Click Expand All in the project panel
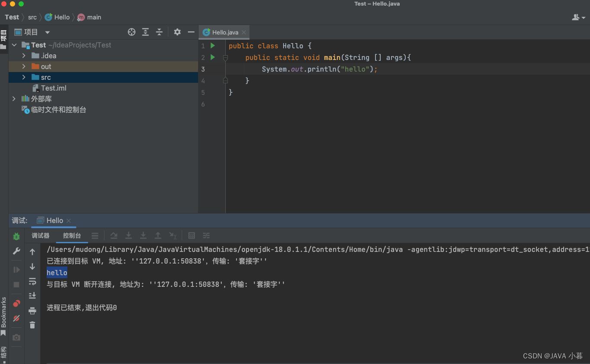The image size is (590, 364). (x=145, y=32)
